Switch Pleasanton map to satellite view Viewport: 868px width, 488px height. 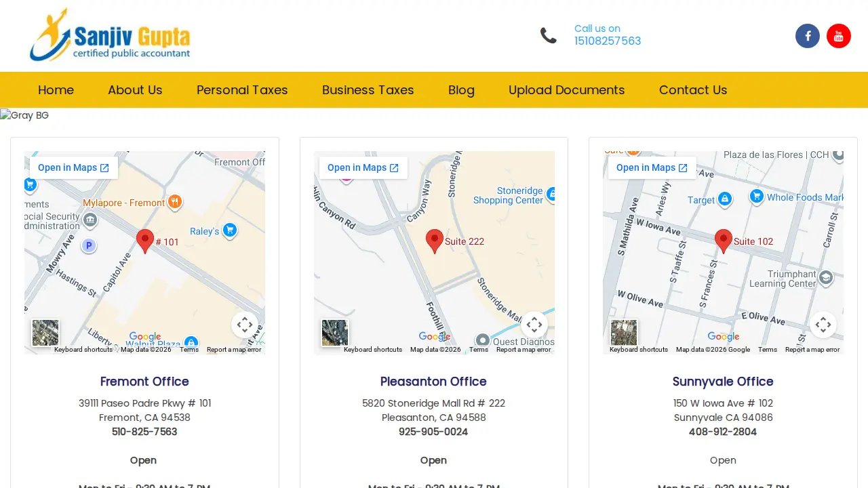[x=335, y=333]
